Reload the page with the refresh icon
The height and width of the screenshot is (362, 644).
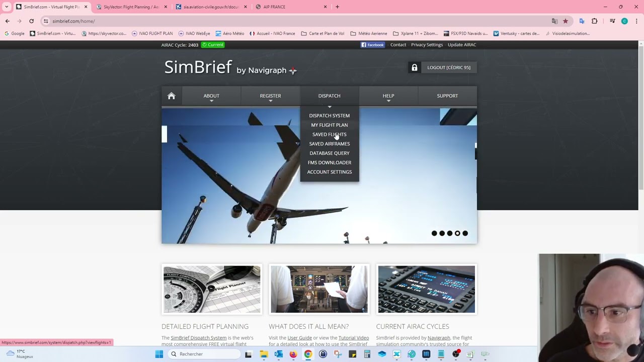[31, 21]
